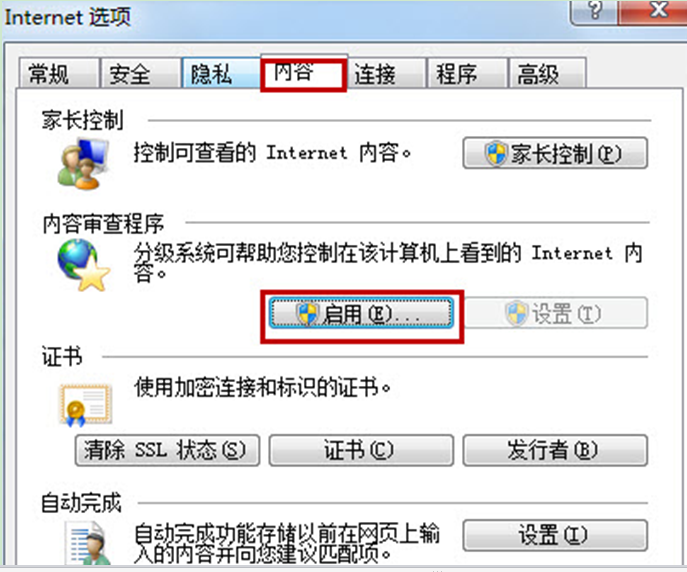Go to the 连接 tab

(386, 73)
